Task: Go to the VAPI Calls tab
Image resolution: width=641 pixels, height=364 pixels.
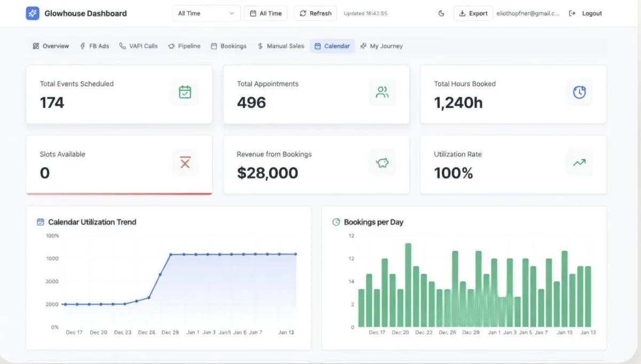Action: click(x=138, y=46)
